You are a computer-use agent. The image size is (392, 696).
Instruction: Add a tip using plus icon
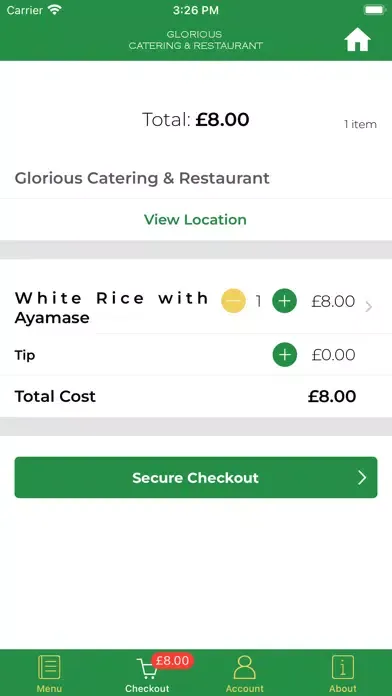click(x=284, y=355)
